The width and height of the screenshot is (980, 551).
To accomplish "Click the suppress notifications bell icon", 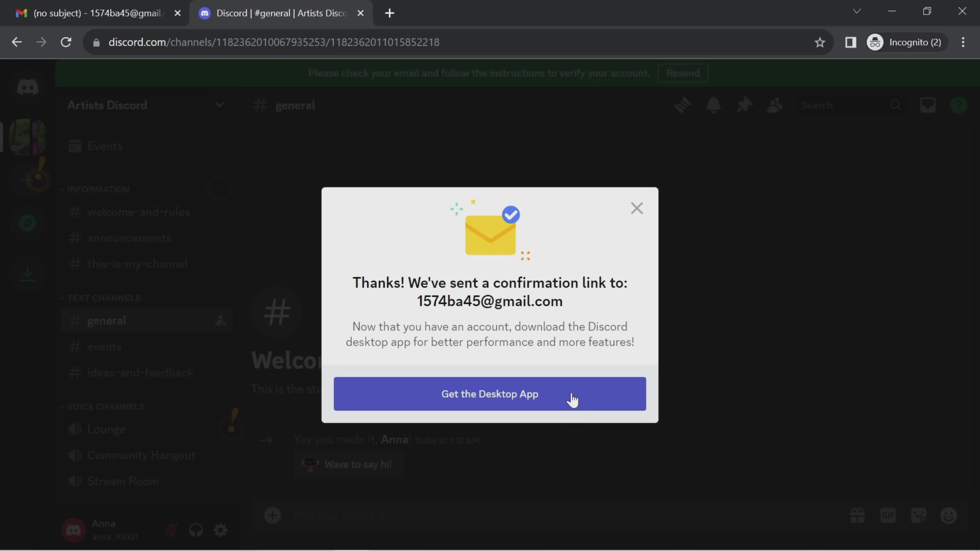I will click(x=713, y=105).
